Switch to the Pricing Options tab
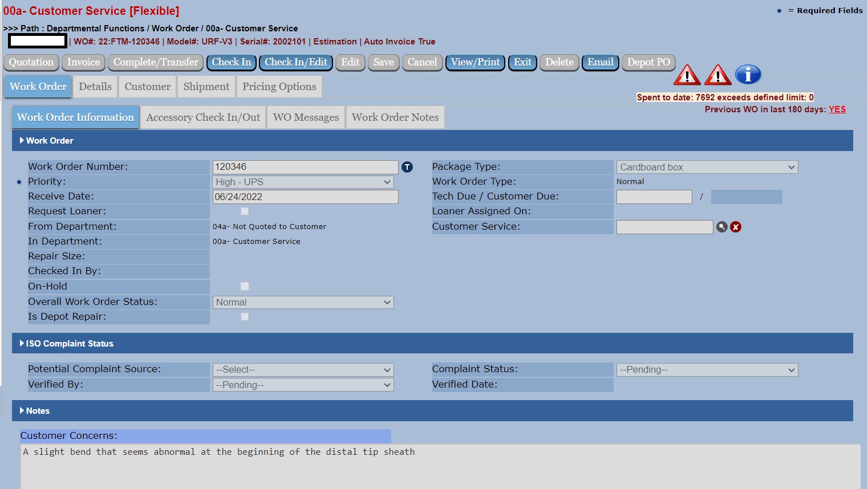The image size is (868, 489). click(279, 87)
